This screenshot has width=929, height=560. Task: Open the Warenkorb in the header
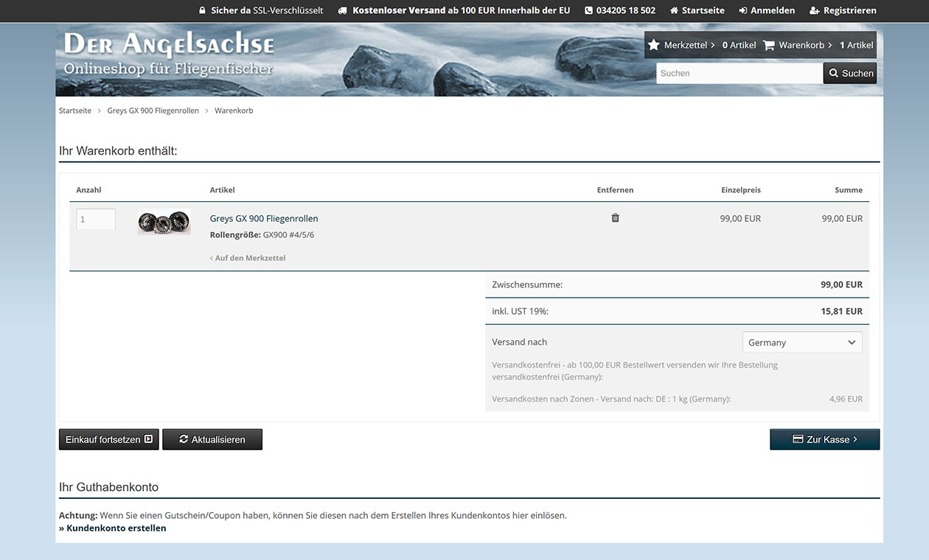pyautogui.click(x=801, y=45)
